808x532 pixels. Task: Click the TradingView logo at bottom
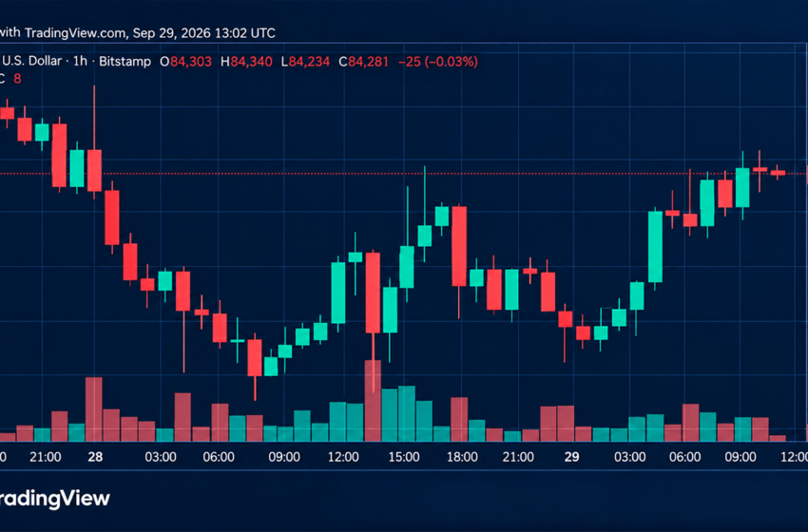coord(54,499)
